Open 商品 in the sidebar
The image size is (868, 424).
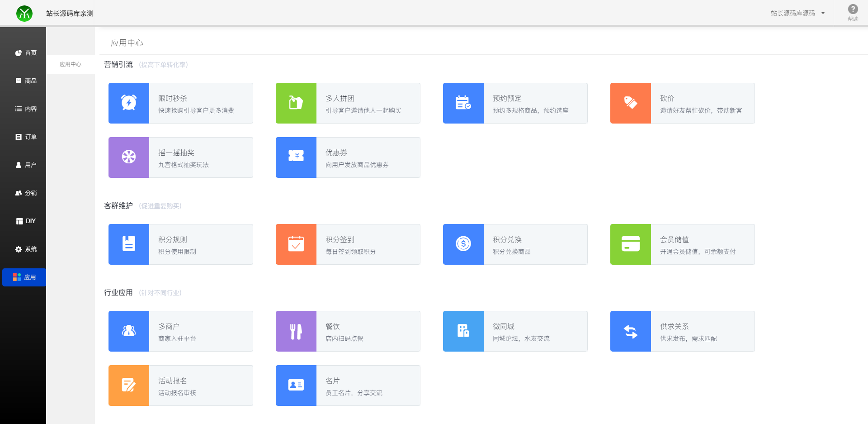25,81
